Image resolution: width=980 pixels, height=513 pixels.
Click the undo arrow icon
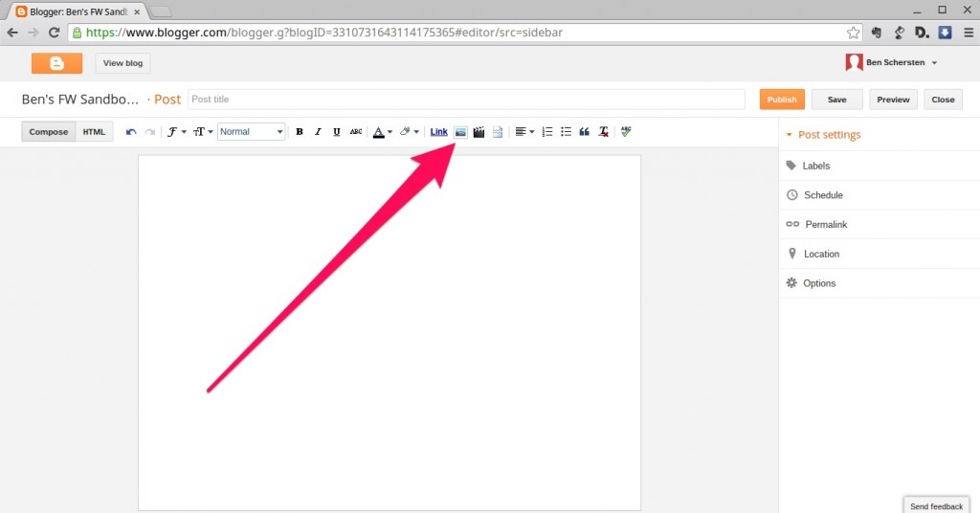(130, 132)
